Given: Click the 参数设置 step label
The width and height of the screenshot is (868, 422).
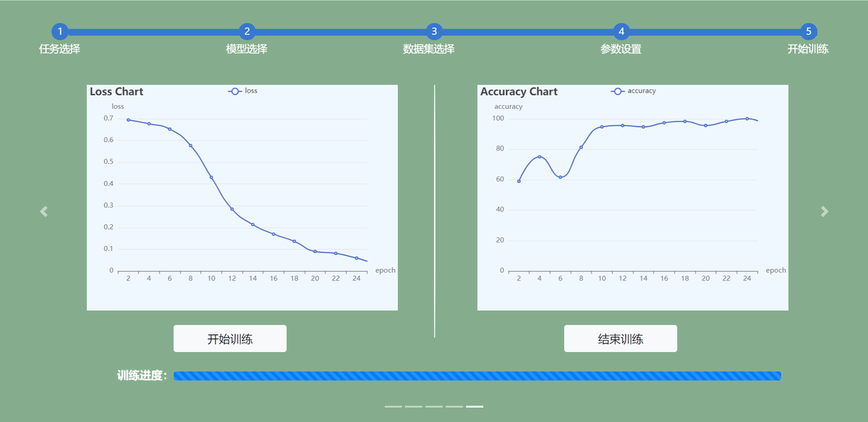Looking at the screenshot, I should click(621, 49).
